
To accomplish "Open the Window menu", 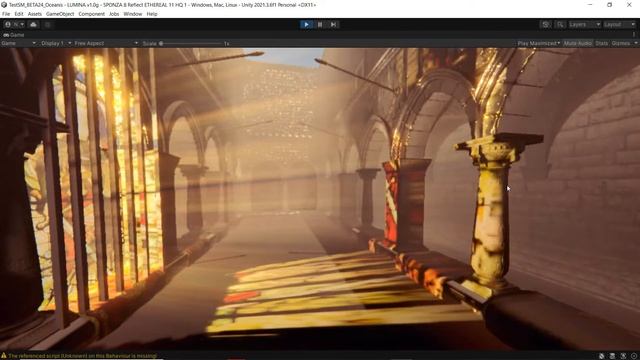I will point(133,14).
